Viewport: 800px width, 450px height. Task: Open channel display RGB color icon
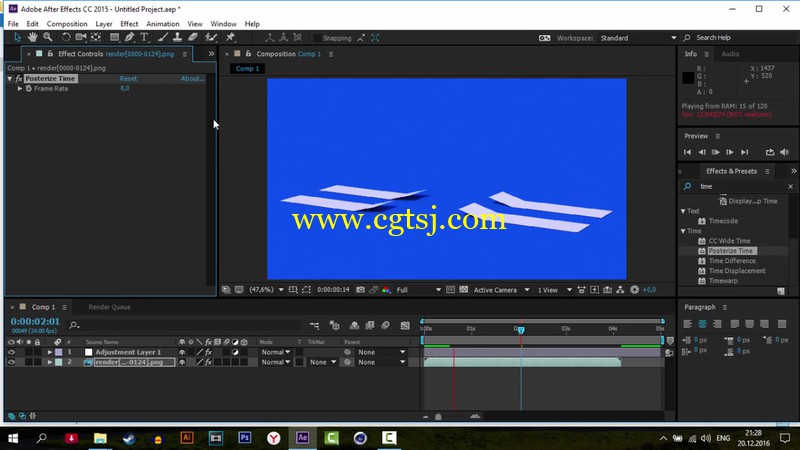pos(386,290)
